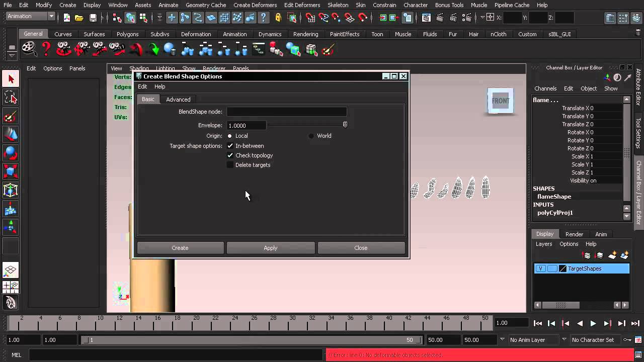Choose the Move tool cone icon in toolbox
644x362 pixels.
[11, 135]
